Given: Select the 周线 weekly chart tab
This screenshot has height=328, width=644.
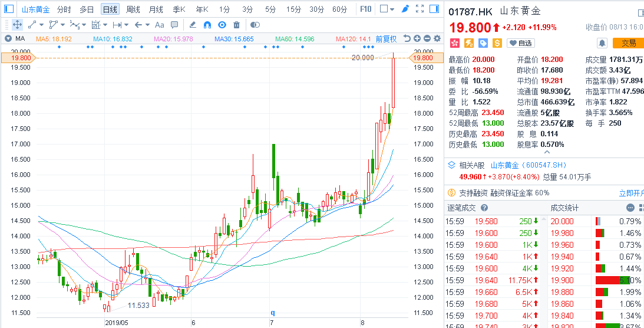Looking at the screenshot, I should pos(133,9).
